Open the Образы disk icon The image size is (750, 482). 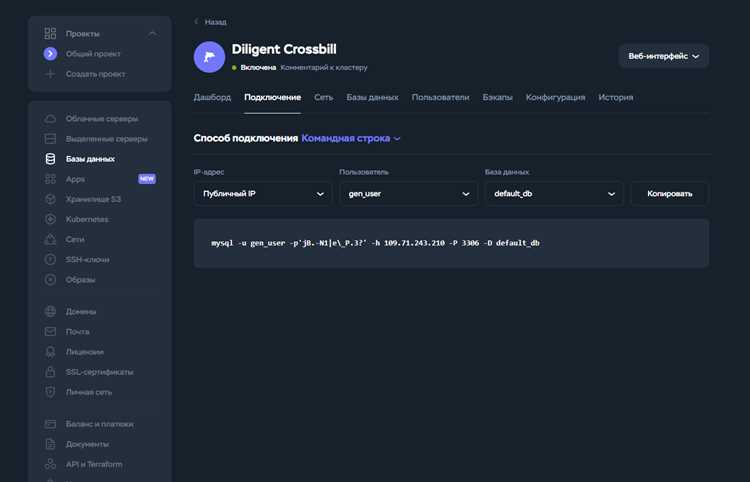coord(50,279)
